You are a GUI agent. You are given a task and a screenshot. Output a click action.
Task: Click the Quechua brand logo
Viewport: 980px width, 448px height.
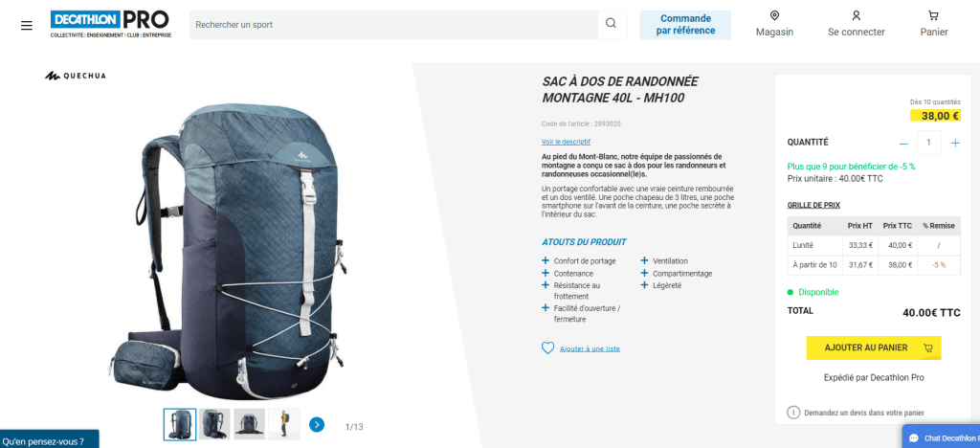[75, 76]
